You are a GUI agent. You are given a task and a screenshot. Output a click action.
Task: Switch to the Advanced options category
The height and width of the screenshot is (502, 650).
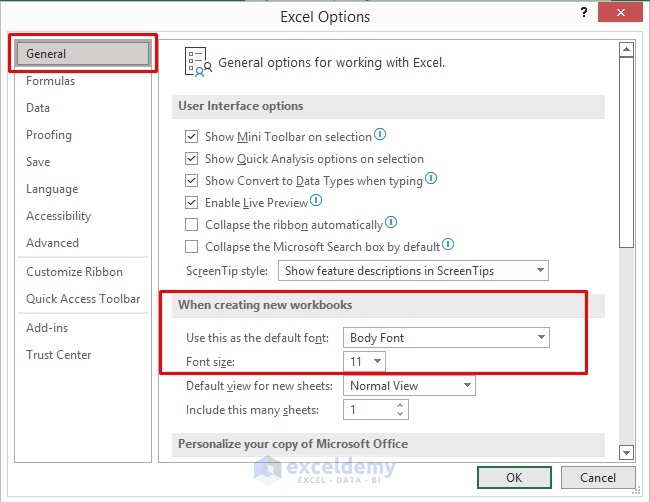[52, 243]
